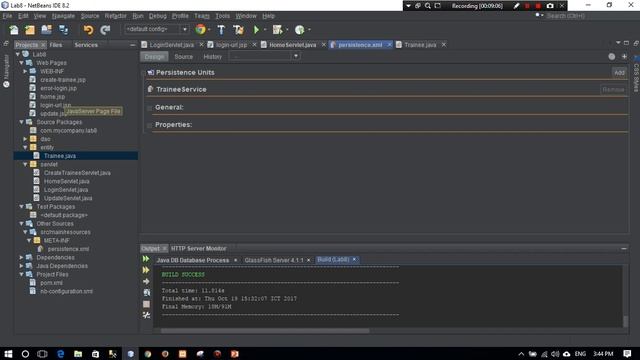Open the HomeServlet.java editor tab
This screenshot has height=360, width=640.
[x=293, y=45]
